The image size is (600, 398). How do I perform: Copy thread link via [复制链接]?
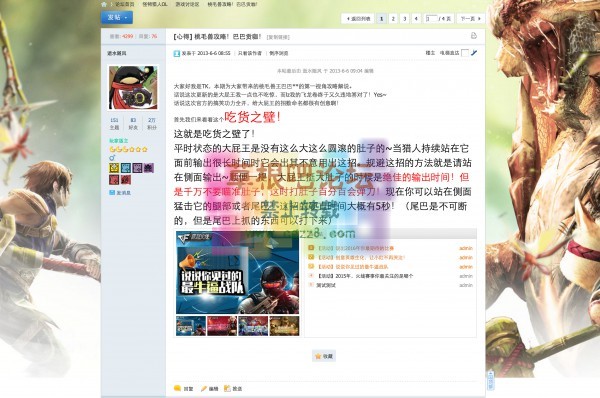[x=278, y=37]
